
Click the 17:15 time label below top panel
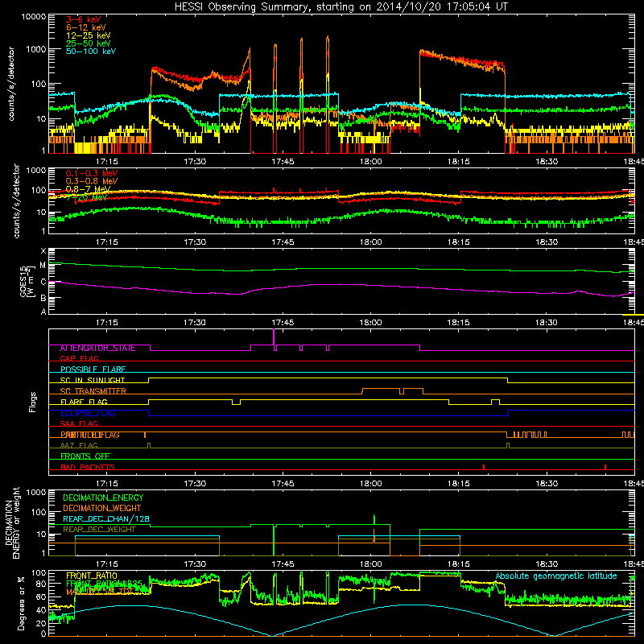point(107,162)
